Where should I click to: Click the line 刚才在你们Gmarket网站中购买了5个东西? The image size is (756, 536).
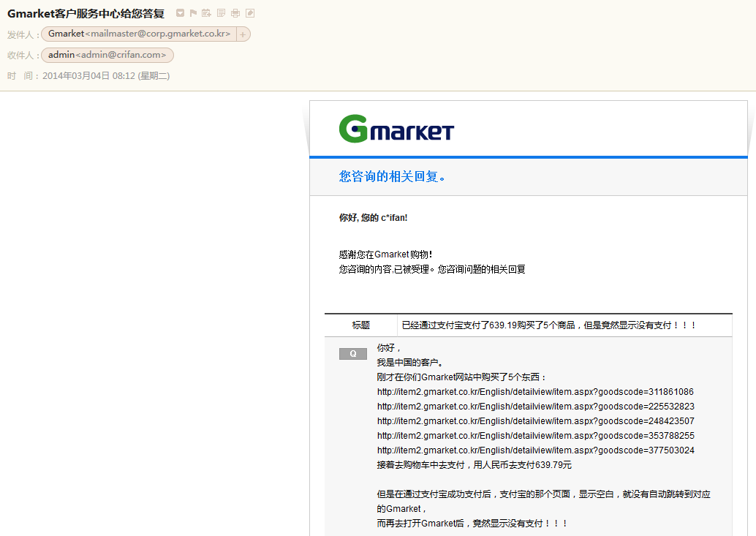click(x=459, y=377)
